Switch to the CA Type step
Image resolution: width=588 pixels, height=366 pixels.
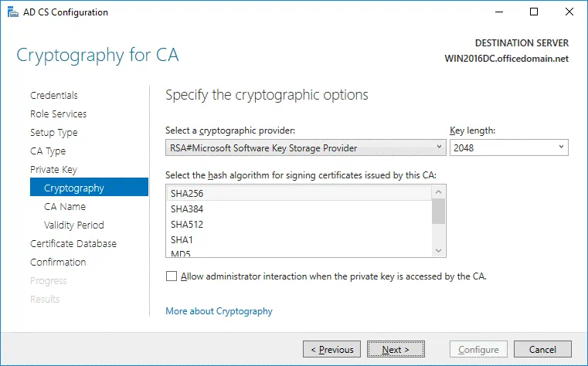coord(48,151)
